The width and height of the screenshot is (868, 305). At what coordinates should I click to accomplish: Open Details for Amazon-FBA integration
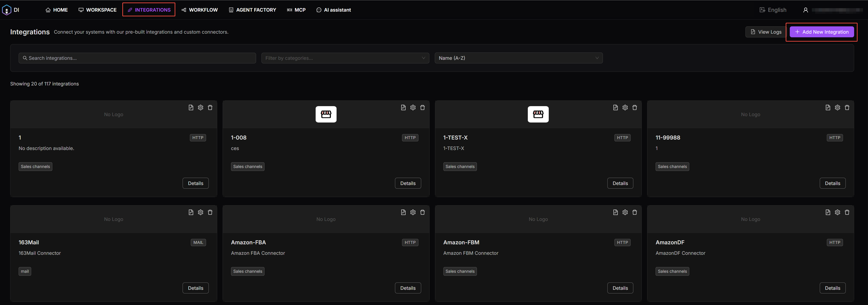pos(408,288)
